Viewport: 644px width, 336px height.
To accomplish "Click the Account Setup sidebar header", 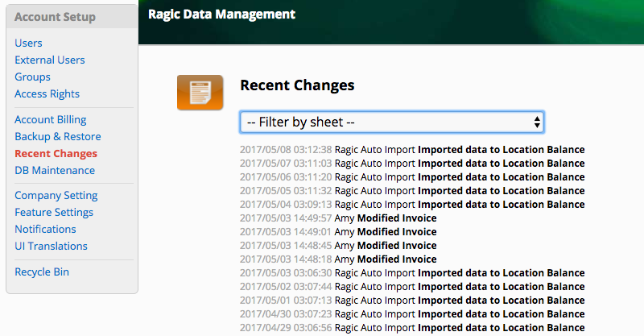I will tap(55, 17).
